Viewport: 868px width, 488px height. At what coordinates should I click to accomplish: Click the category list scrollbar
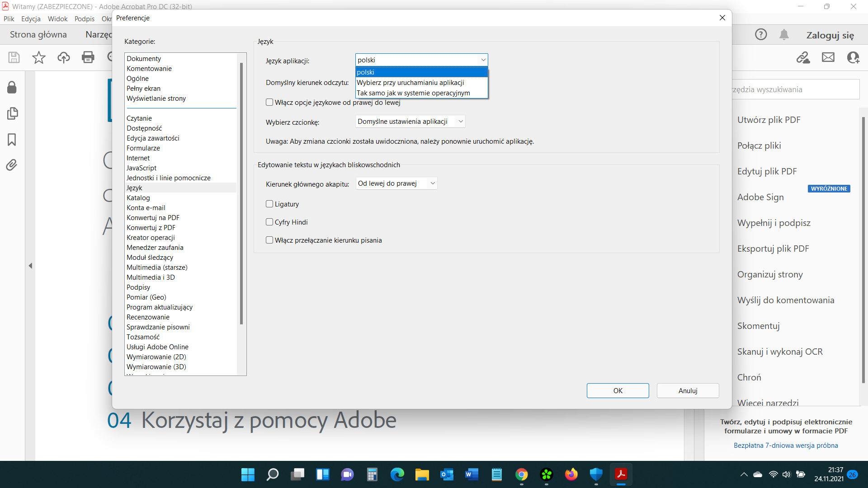tap(241, 193)
